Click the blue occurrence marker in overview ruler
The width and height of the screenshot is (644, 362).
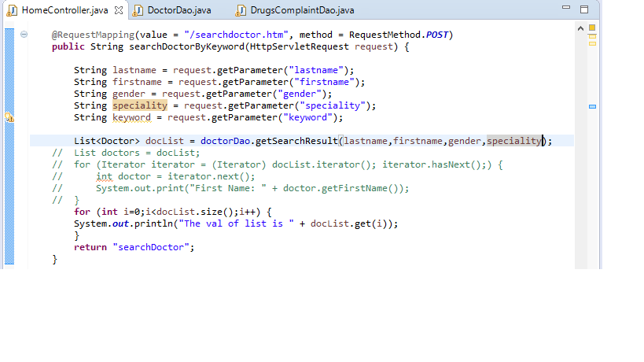point(592,106)
